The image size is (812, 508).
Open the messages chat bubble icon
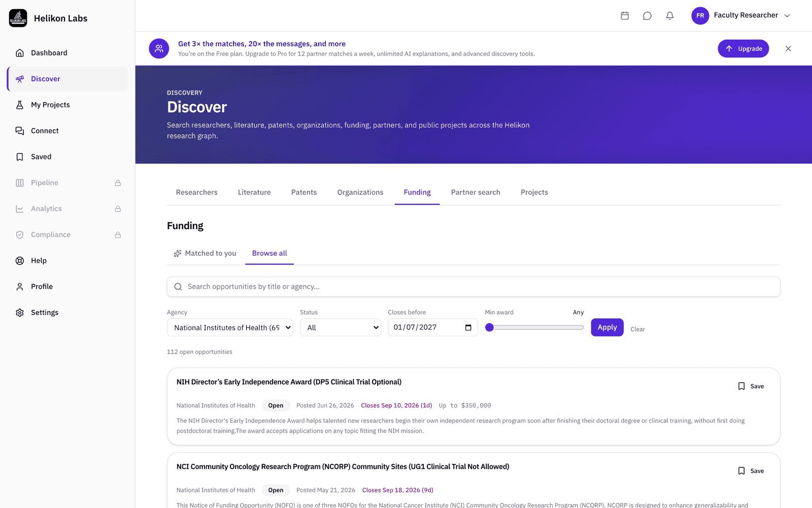(647, 16)
